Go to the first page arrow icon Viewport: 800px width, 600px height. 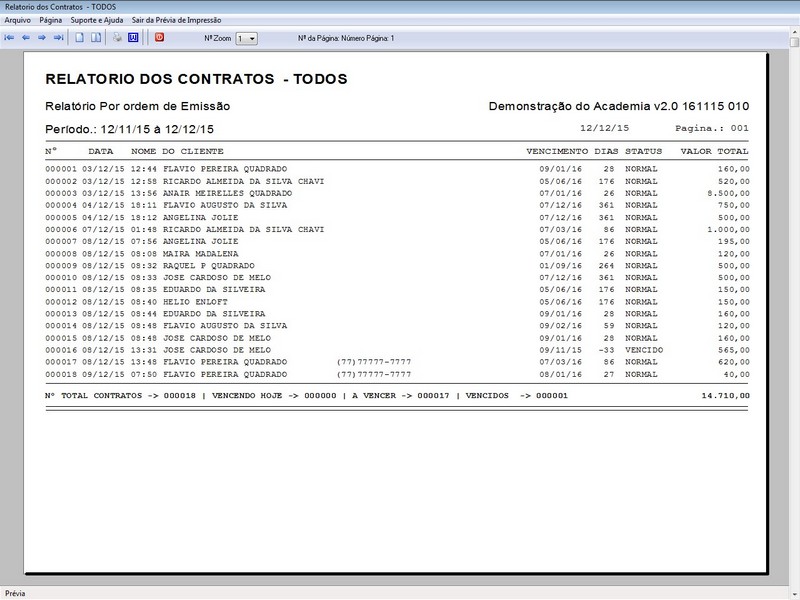(9, 38)
